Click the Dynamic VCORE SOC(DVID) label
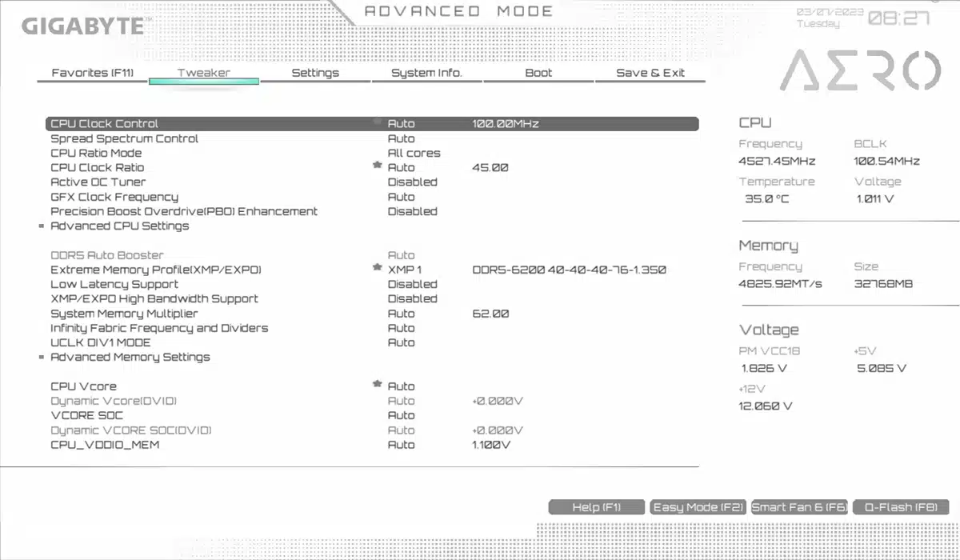Screen dimensions: 960x560 click(x=131, y=430)
